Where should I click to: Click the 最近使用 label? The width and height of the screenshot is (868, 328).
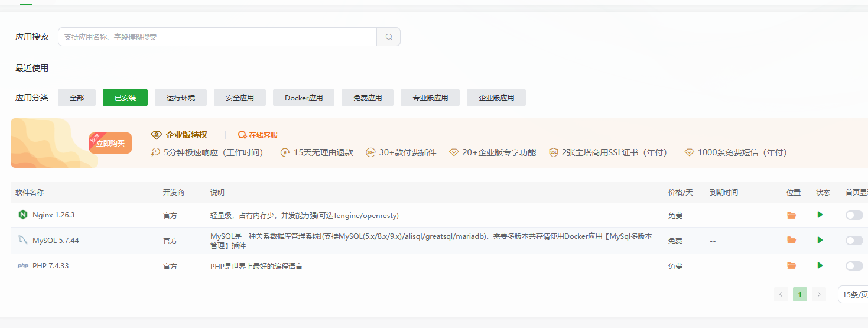[32, 68]
